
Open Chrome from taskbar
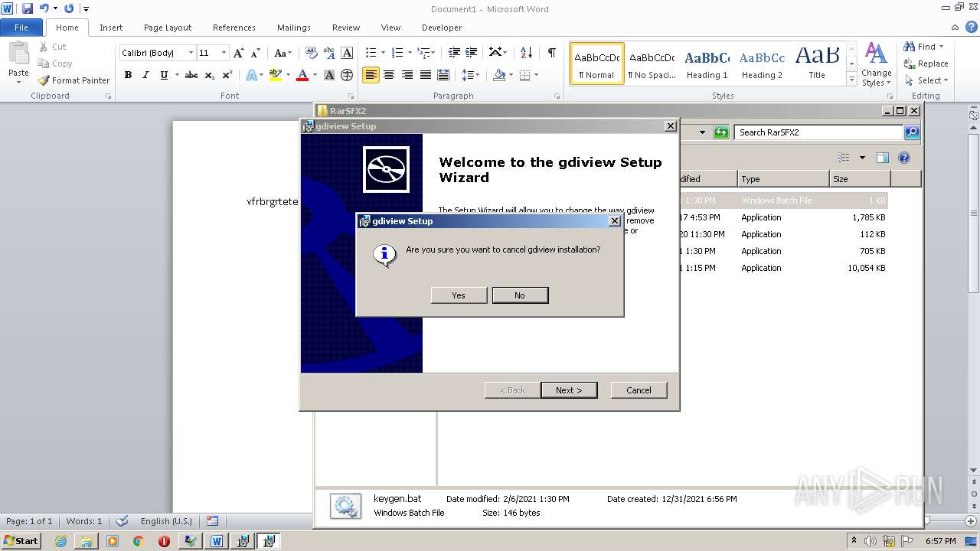pos(138,541)
